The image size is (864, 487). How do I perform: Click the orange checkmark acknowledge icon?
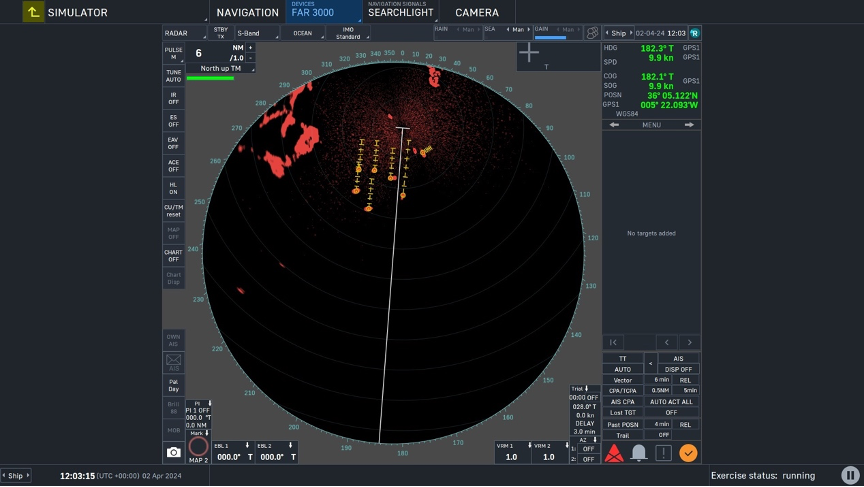688,453
